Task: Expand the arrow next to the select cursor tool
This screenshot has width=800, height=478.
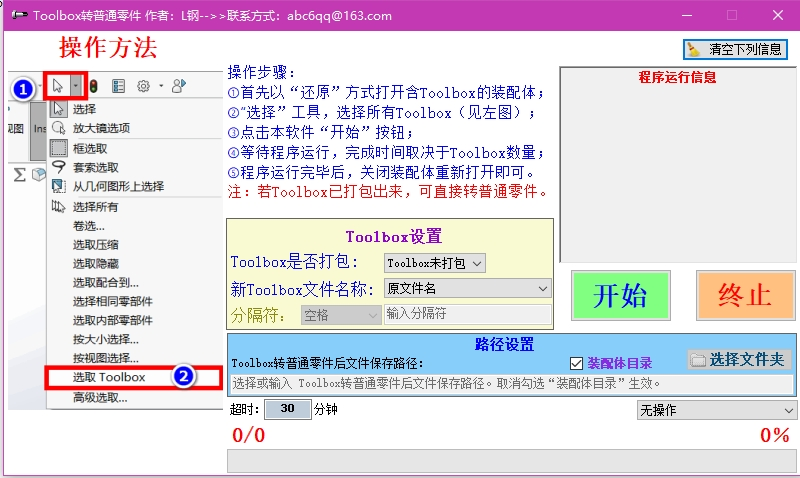Action: [x=76, y=86]
